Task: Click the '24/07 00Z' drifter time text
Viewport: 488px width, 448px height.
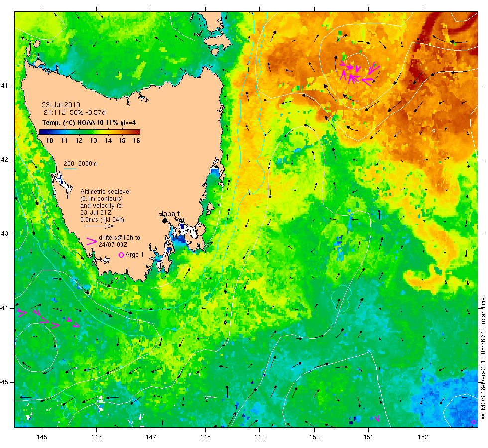Action: [113, 245]
